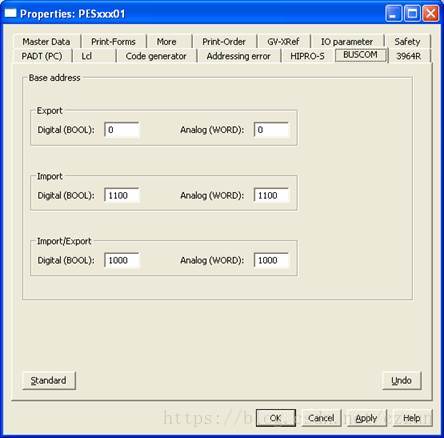Open the HIPRO-S tab
This screenshot has width=444, height=438.
pos(307,56)
